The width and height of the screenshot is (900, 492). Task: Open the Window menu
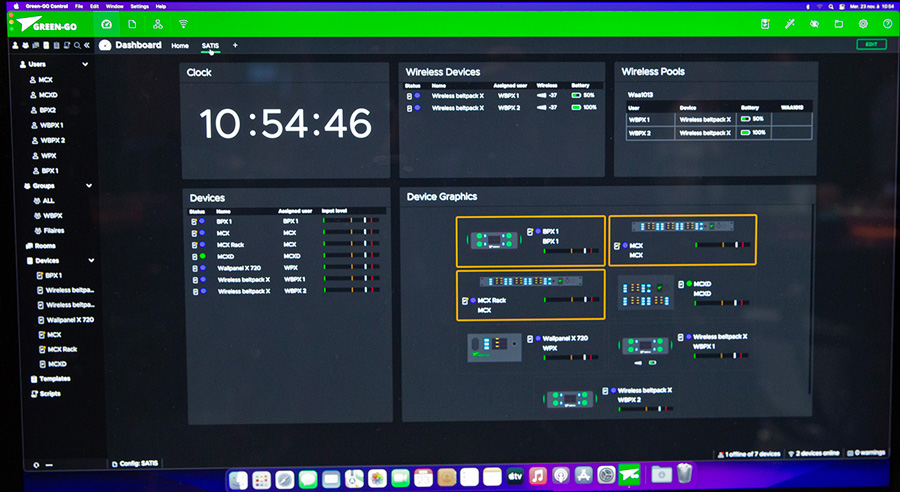pos(115,6)
